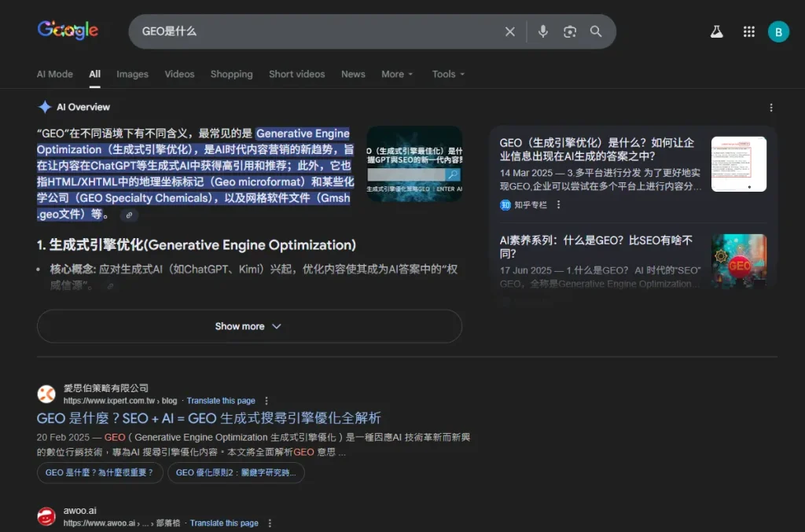805x532 pixels.
Task: Click the profile avatar B
Action: click(x=778, y=31)
